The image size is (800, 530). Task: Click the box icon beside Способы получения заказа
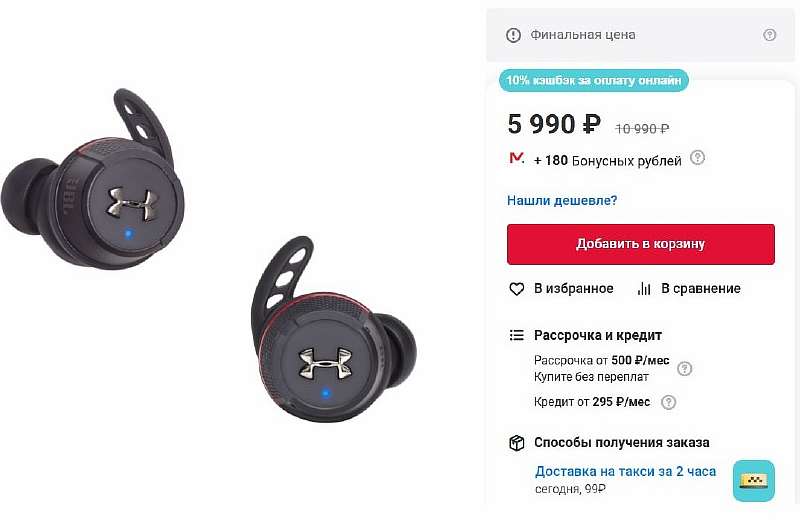point(516,443)
